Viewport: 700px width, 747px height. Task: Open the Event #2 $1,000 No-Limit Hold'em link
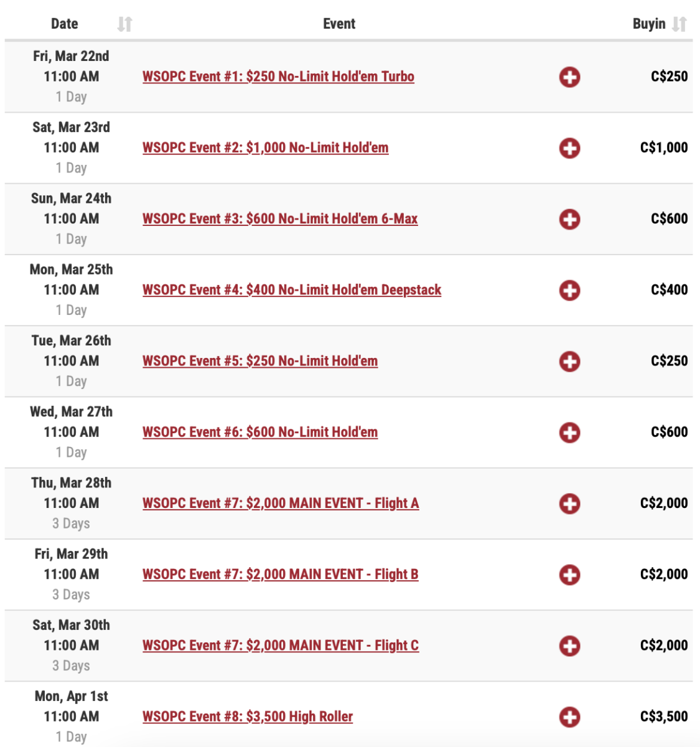click(x=265, y=148)
